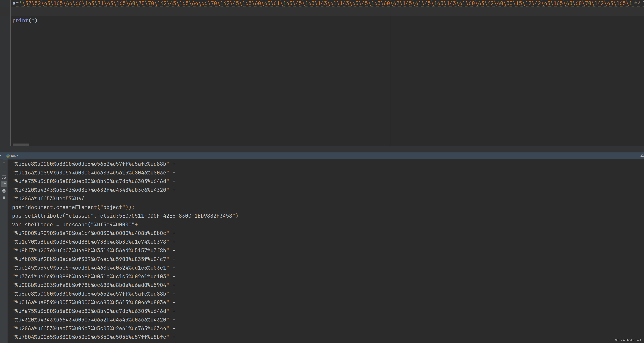Click the print(a) line in the editor
The height and width of the screenshot is (343, 644).
pyautogui.click(x=25, y=20)
